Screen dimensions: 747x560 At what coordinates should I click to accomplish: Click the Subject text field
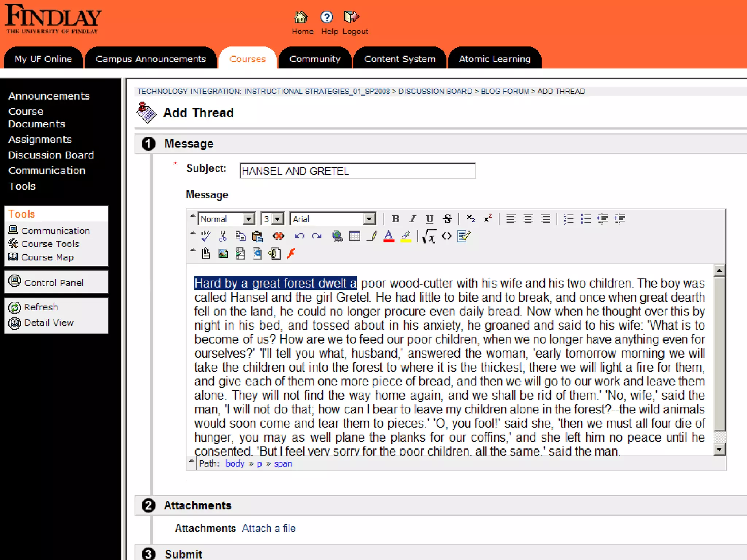(357, 171)
